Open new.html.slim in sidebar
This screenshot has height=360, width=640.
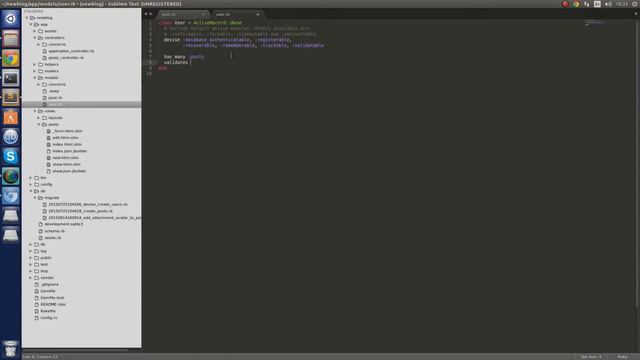click(x=65, y=158)
